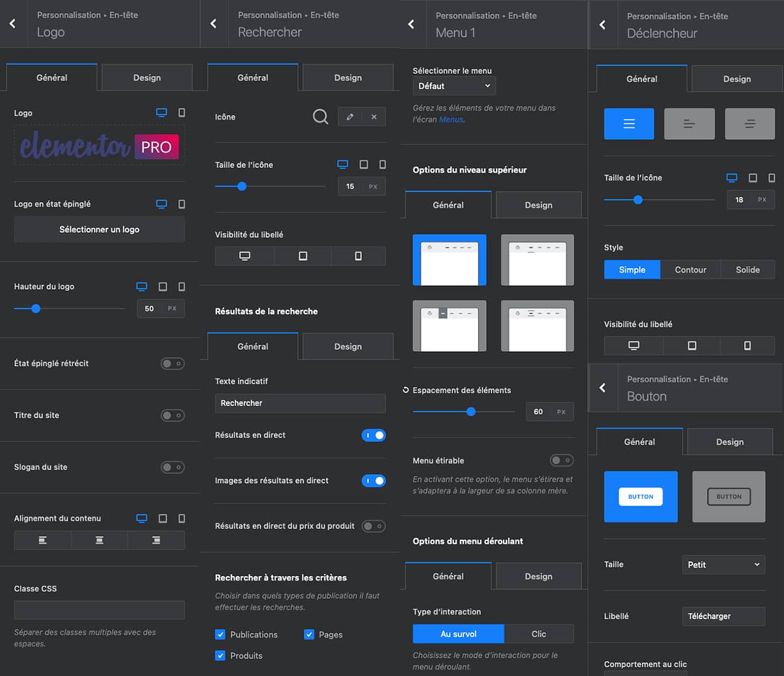The width and height of the screenshot is (784, 676).
Task: Select mobile device for Logo en état épinglé
Action: tap(182, 204)
